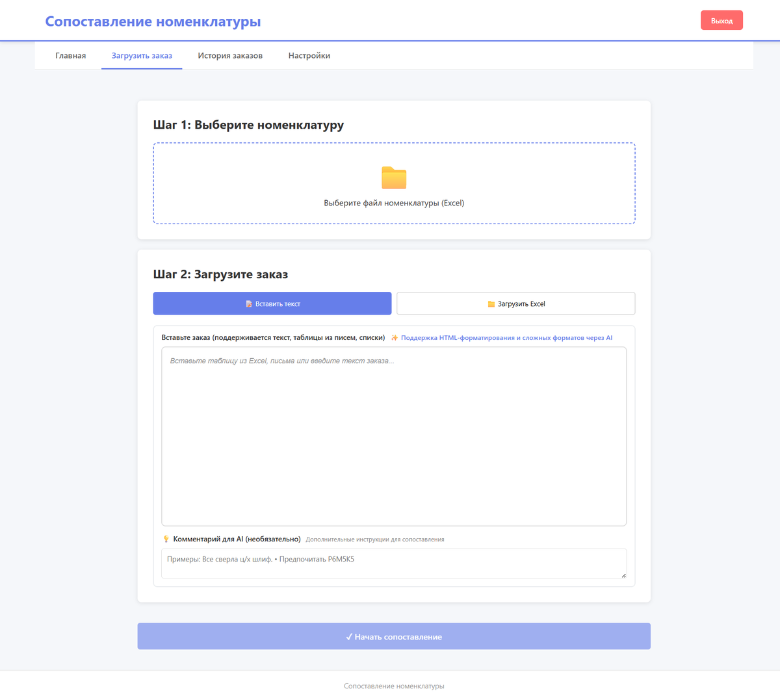Click the sparkle icon beside AI support note
Viewport: 780px width, 700px height.
click(395, 338)
